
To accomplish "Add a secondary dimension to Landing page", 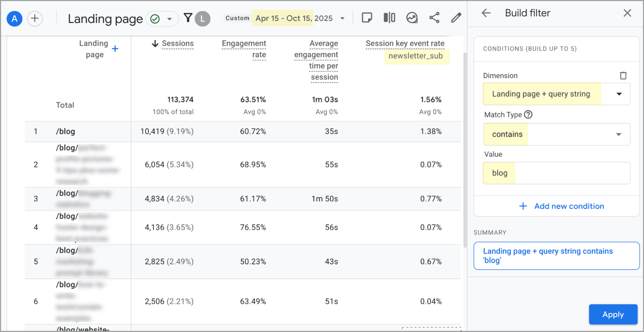I will (x=115, y=48).
